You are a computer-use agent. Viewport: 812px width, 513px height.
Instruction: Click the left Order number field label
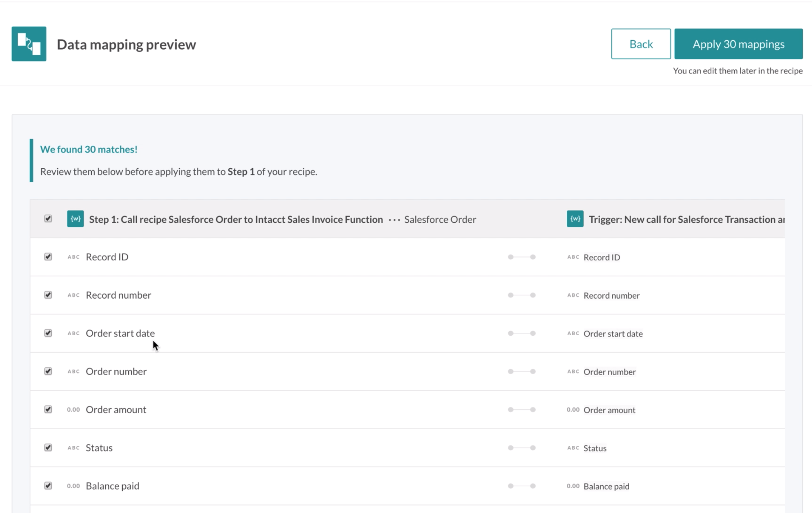click(116, 371)
